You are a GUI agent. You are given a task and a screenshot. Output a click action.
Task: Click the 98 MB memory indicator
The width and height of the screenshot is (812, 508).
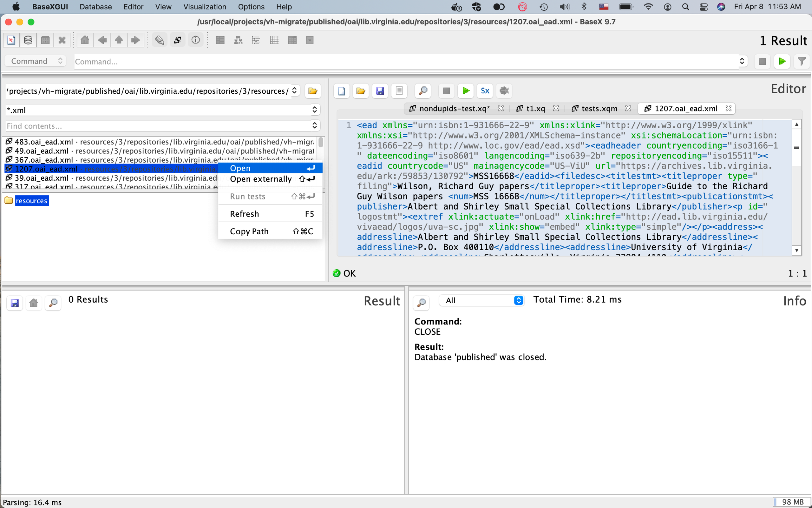pyautogui.click(x=792, y=502)
